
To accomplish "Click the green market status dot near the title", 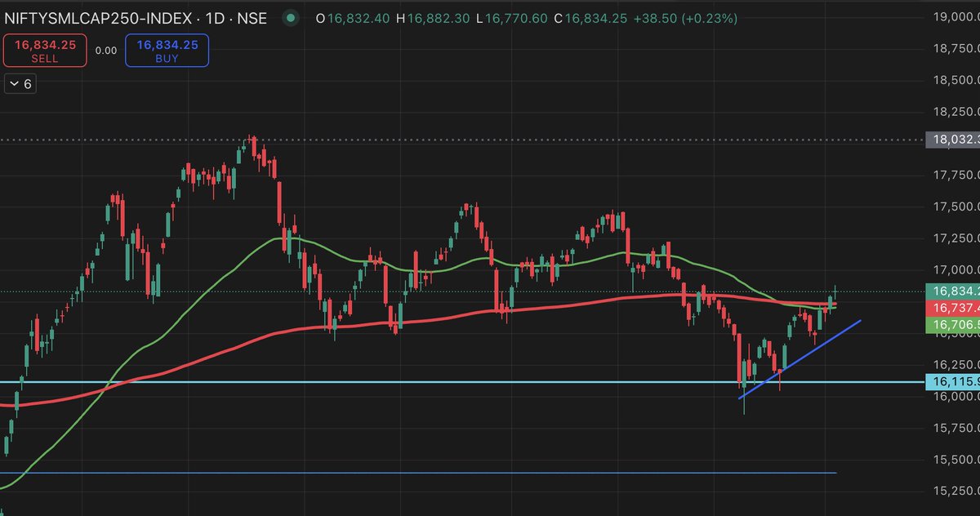I will [289, 18].
